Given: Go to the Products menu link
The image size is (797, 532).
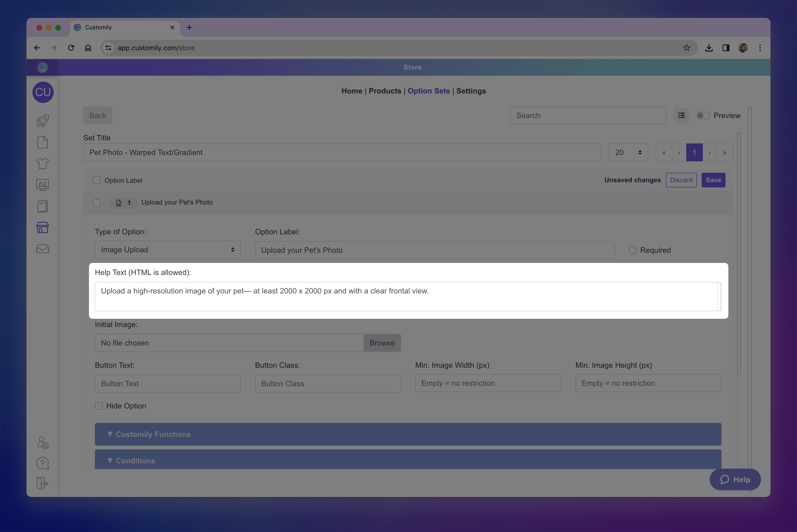Looking at the screenshot, I should tap(385, 91).
